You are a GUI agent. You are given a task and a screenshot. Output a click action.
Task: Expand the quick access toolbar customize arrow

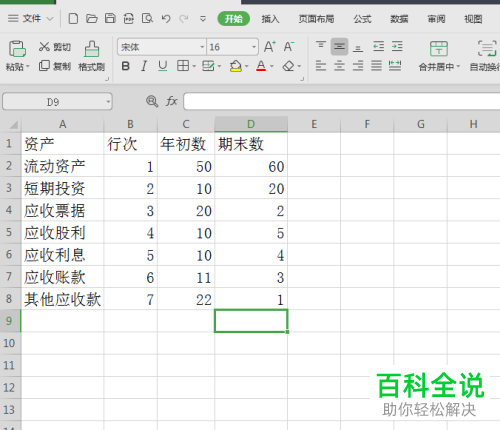click(x=203, y=19)
